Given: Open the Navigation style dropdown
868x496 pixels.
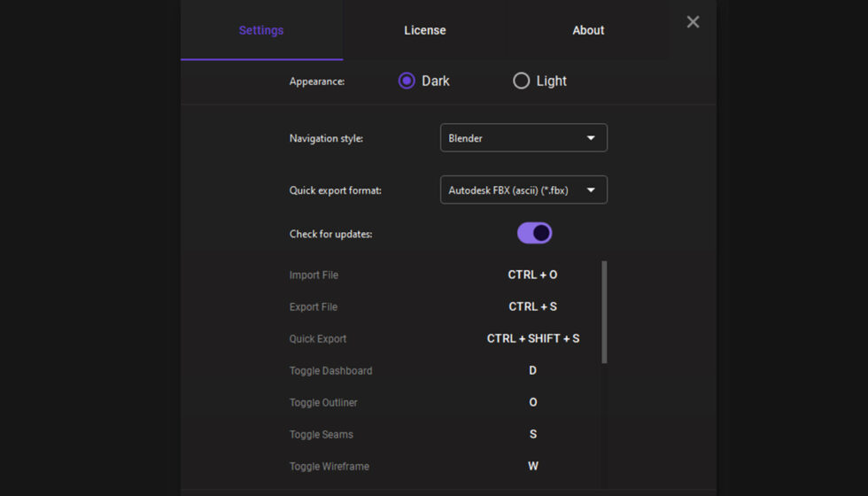Looking at the screenshot, I should pos(523,138).
